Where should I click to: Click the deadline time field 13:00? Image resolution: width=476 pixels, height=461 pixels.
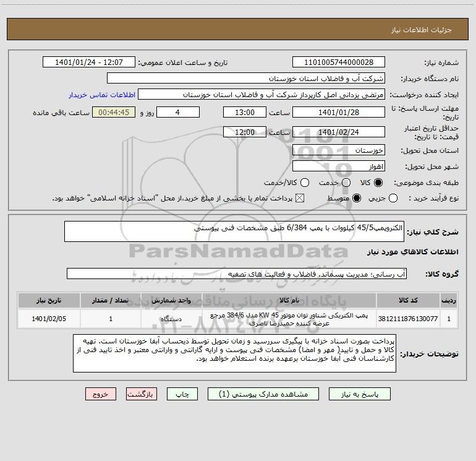click(x=245, y=112)
